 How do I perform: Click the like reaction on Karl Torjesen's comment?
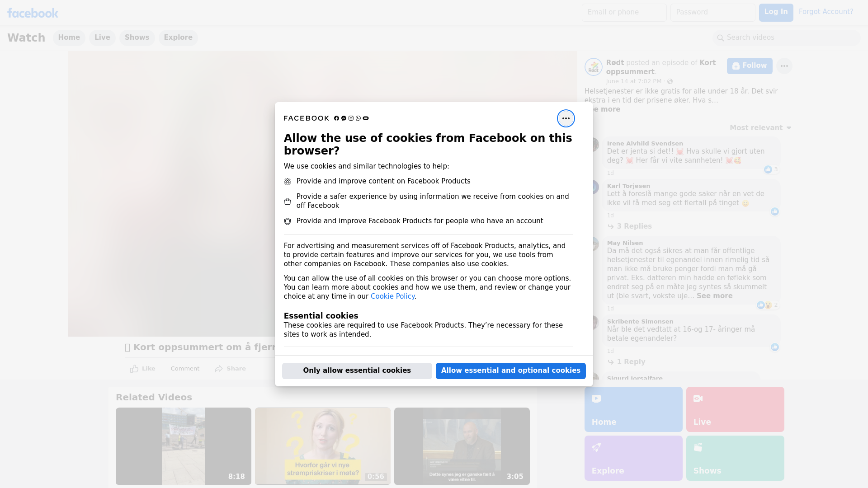(775, 211)
